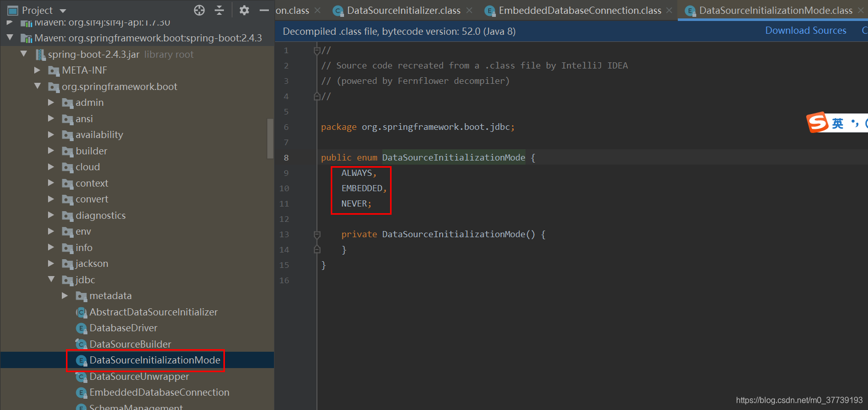Click the package org.springframework.boot.jdbc line
This screenshot has height=410, width=868.
[418, 127]
